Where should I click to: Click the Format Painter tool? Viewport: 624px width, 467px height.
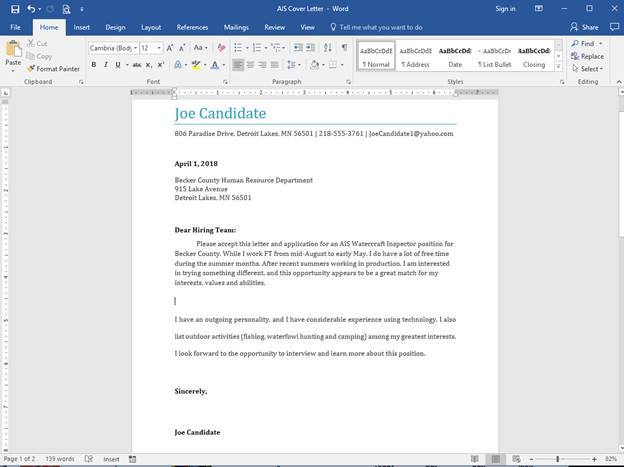coord(56,69)
